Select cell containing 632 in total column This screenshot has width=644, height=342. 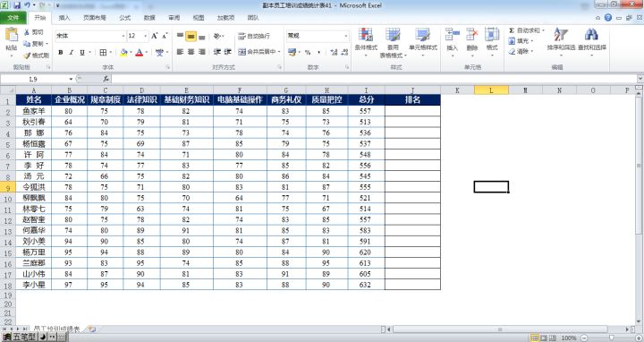pos(367,285)
